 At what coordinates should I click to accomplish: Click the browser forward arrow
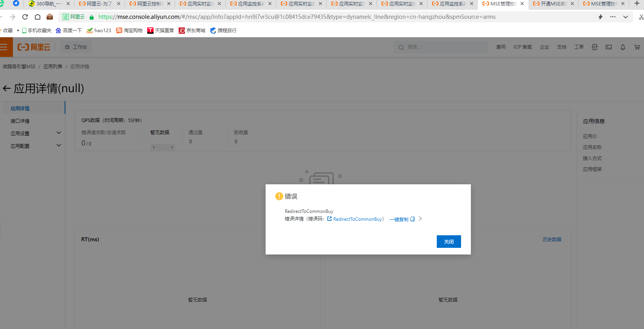pos(13,17)
